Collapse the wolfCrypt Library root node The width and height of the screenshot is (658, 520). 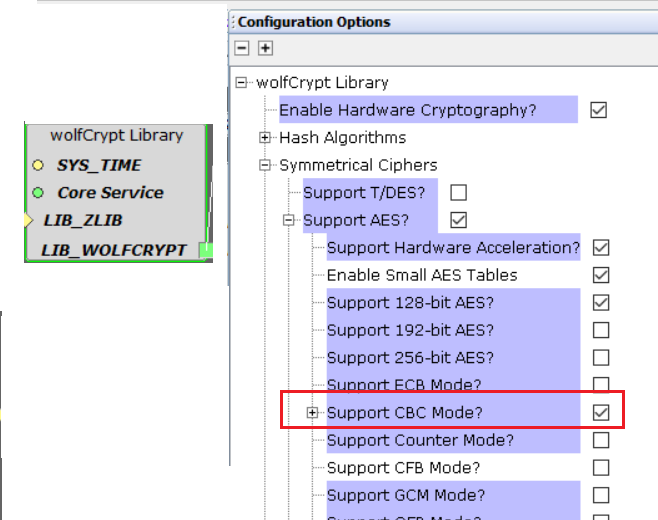[241, 82]
